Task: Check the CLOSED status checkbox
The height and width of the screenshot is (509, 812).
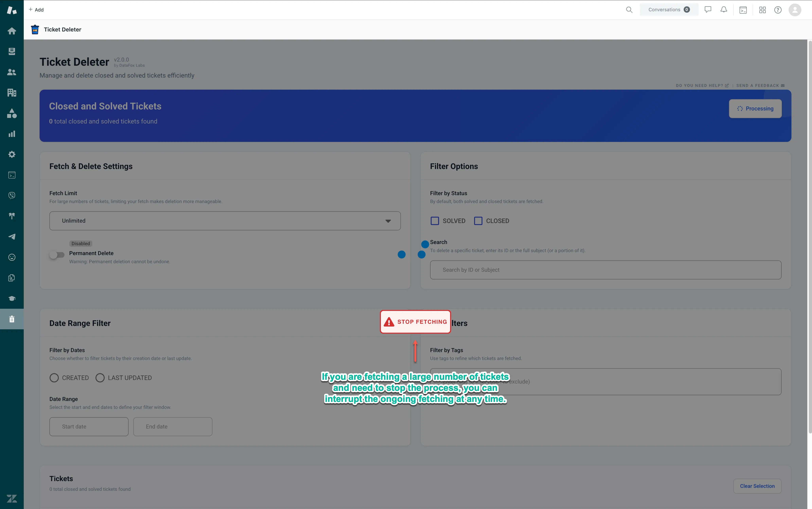Action: pos(478,221)
